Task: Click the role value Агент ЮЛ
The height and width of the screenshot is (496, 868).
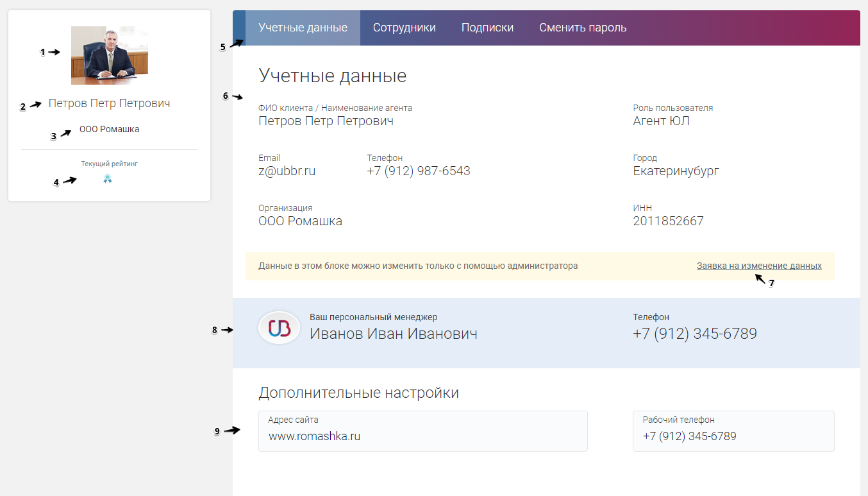Action: tap(661, 121)
